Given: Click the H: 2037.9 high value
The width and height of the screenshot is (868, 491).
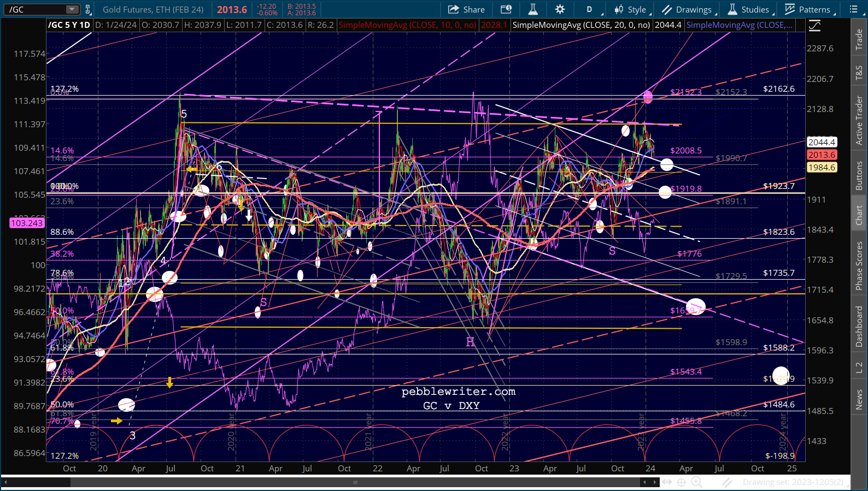Looking at the screenshot, I should click(202, 25).
